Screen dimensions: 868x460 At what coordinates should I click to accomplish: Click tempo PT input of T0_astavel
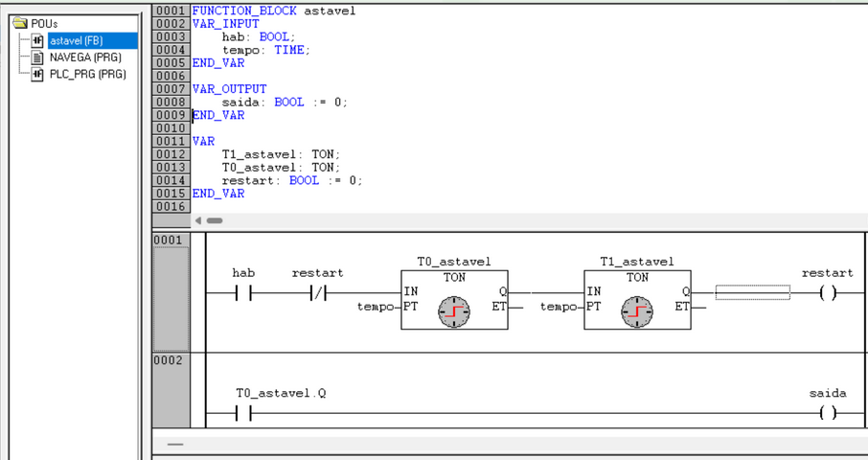(x=376, y=307)
